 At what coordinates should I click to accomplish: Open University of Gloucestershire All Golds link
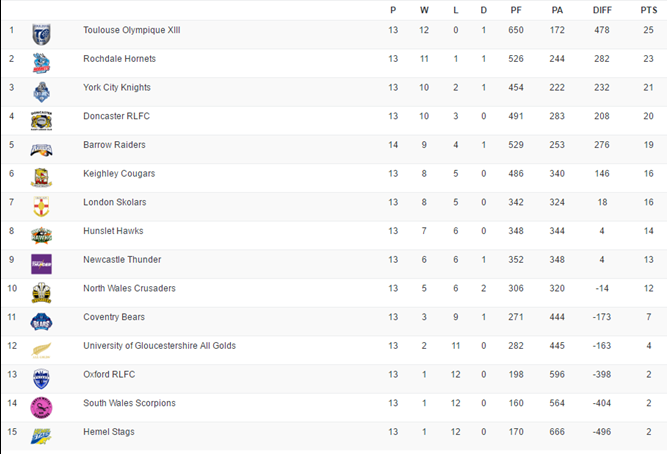pos(159,346)
